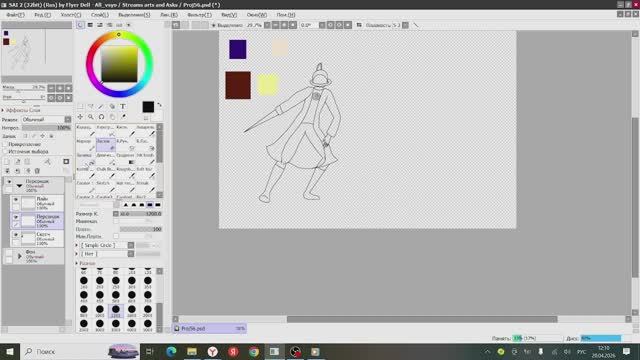Select the lasso selection tool
The width and height of the screenshot is (640, 360).
tap(91, 107)
